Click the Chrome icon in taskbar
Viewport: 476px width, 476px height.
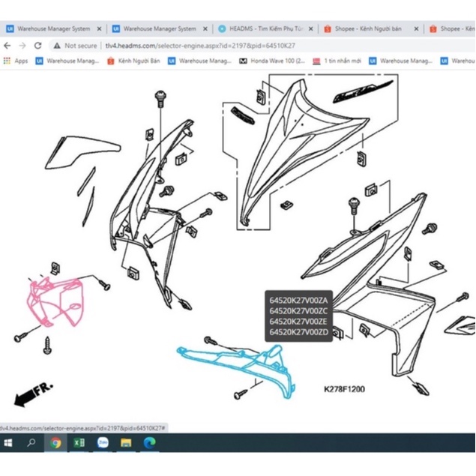55,442
